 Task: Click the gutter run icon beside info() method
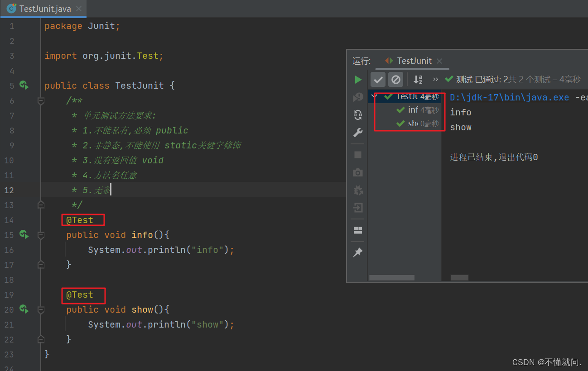coord(24,234)
